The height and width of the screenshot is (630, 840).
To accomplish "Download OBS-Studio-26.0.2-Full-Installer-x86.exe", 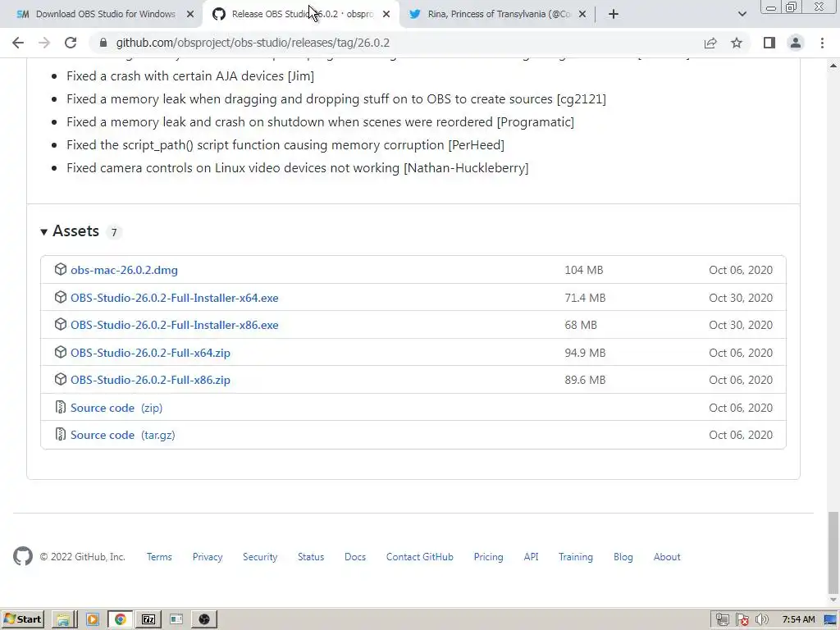I will 174,325.
